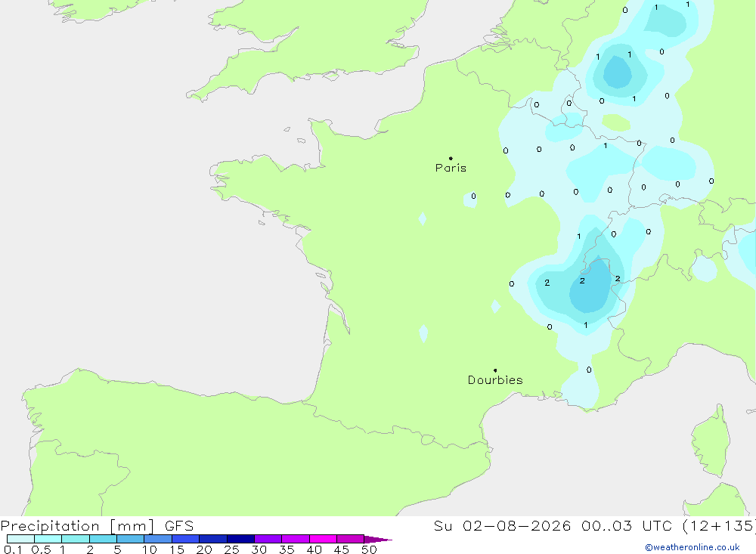This screenshot has width=756, height=554.
Task: Click the 50 legend scale label
Action: 370,549
